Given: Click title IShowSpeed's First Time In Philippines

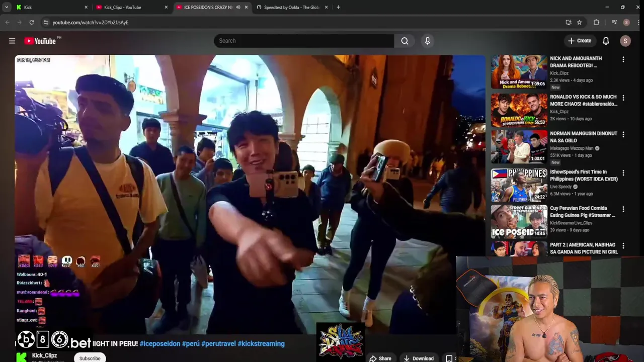Looking at the screenshot, I should 584,175.
